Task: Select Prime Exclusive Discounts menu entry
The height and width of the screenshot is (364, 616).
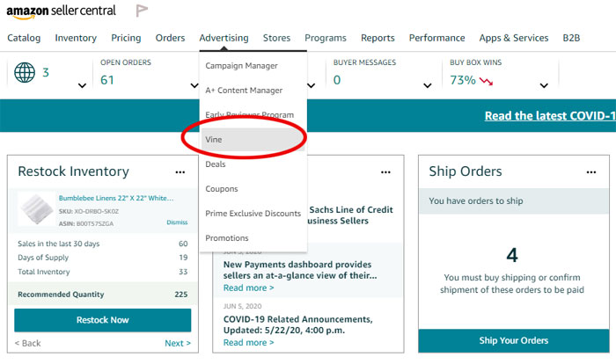Action: tap(253, 214)
